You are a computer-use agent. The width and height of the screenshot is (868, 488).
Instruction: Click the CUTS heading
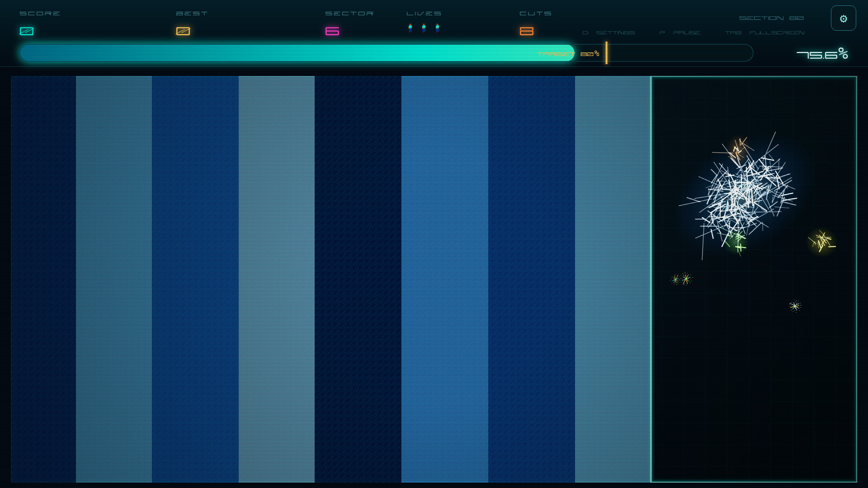pyautogui.click(x=535, y=14)
